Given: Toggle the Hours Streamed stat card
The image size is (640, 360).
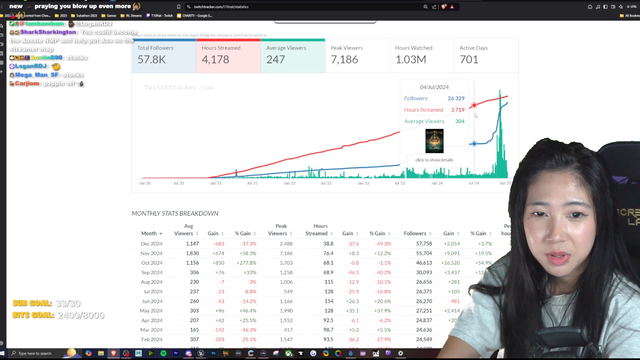Looking at the screenshot, I should point(229,56).
